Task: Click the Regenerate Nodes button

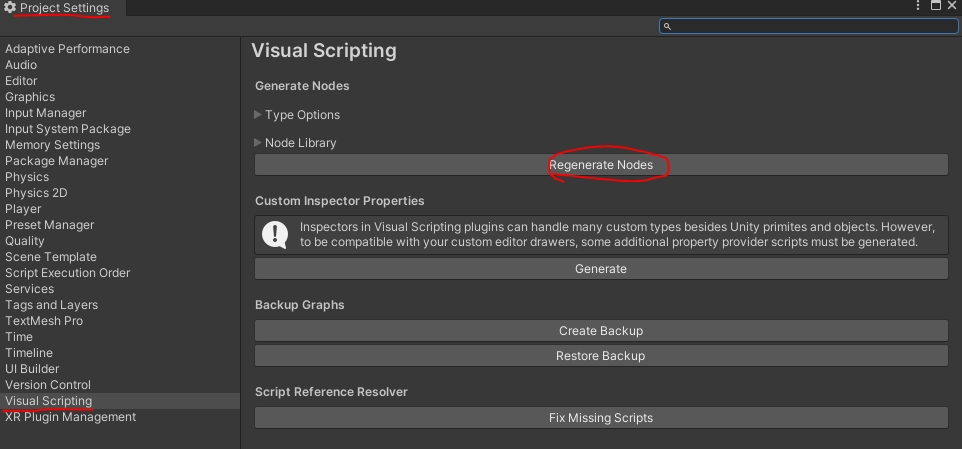Action: pyautogui.click(x=601, y=165)
